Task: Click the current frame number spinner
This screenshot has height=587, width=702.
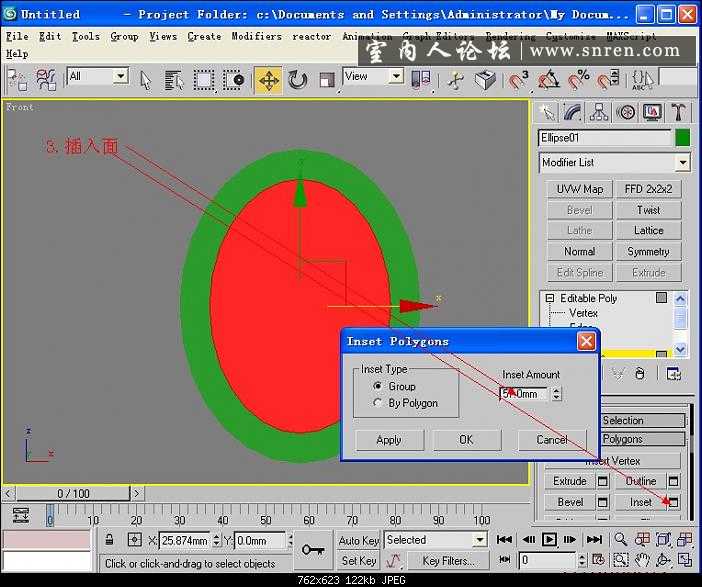Action: click(582, 560)
